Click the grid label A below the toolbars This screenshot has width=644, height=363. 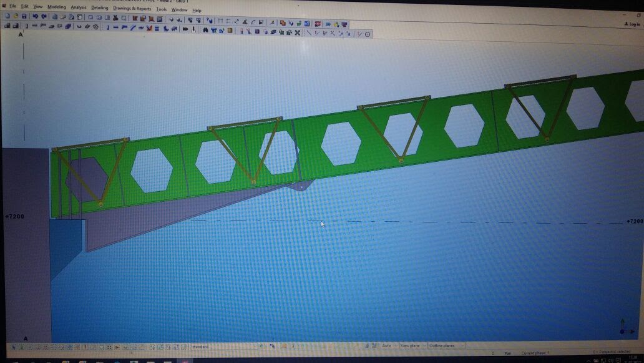[x=21, y=34]
